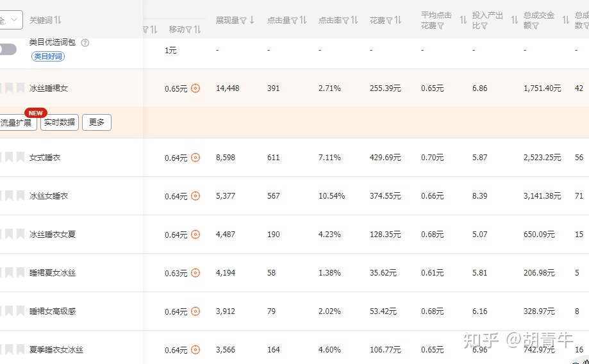The width and height of the screenshot is (589, 364).
Task: Open bid targeting icon for 睡裙女高级感
Action: pyautogui.click(x=195, y=311)
